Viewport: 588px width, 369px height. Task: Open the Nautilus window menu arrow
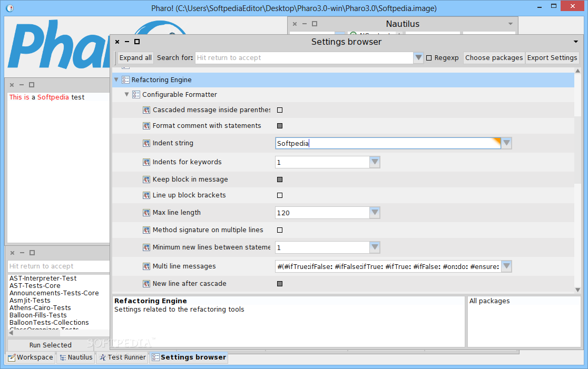click(511, 24)
